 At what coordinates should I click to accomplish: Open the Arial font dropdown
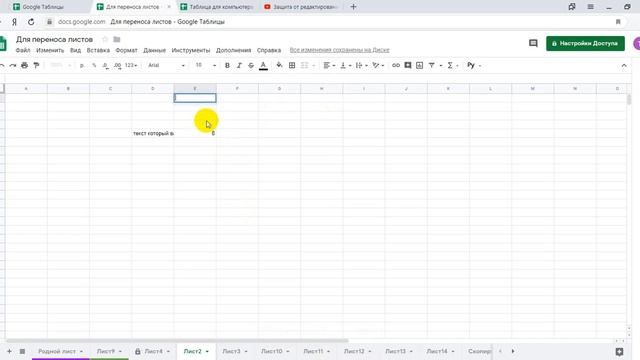point(166,65)
